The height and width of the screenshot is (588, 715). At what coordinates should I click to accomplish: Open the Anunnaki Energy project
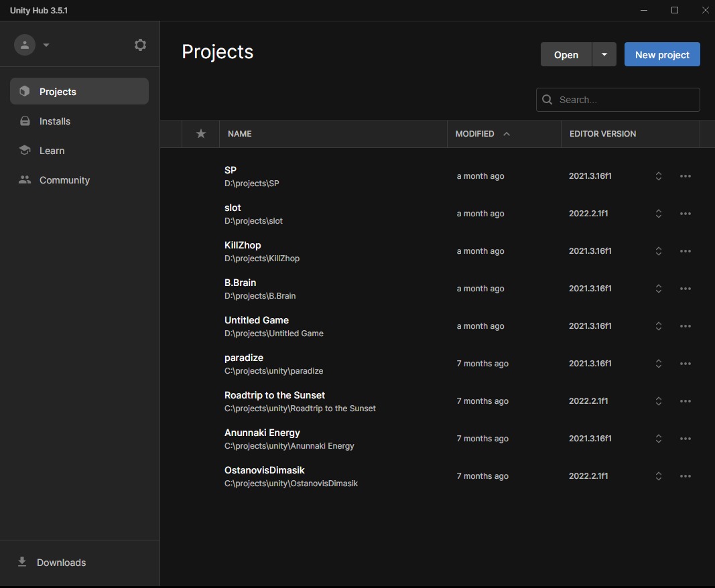pos(262,433)
